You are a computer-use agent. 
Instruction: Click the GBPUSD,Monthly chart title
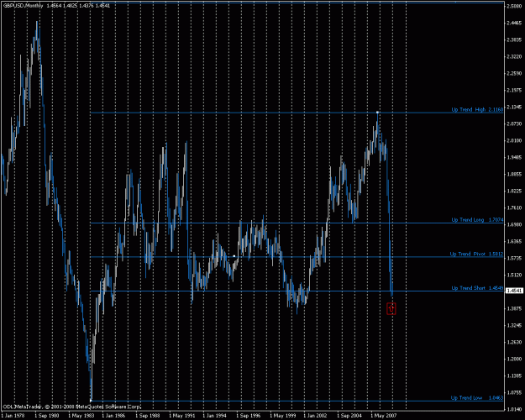[24, 6]
